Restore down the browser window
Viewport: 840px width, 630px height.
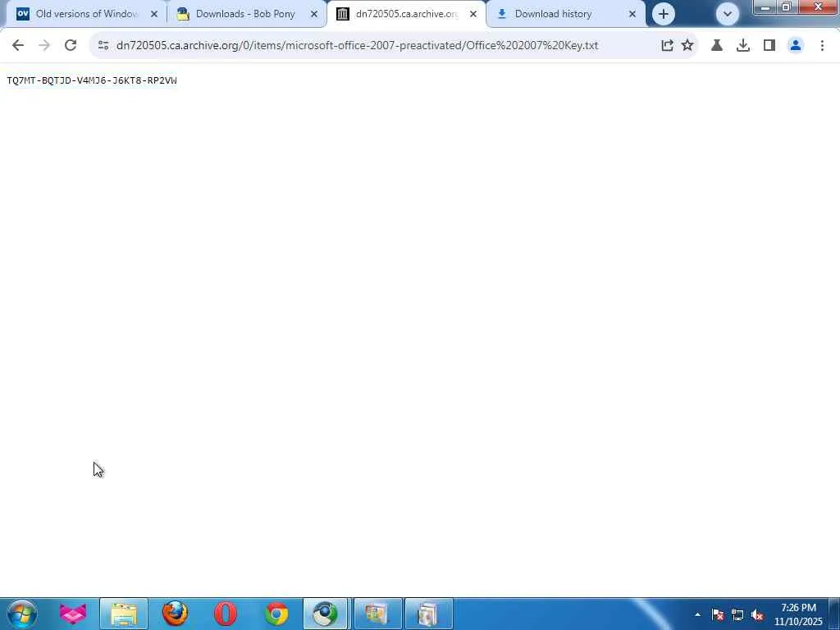coord(787,7)
